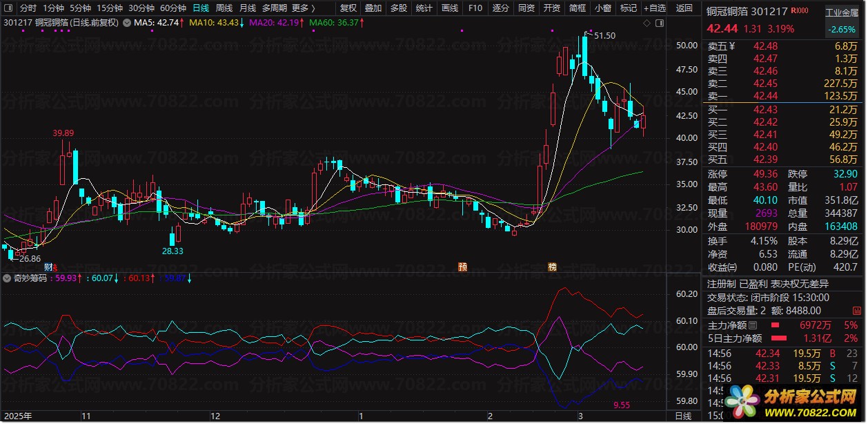This screenshot has height=424, width=868.
Task: Open the 逐分 tick view
Action: pos(501,8)
